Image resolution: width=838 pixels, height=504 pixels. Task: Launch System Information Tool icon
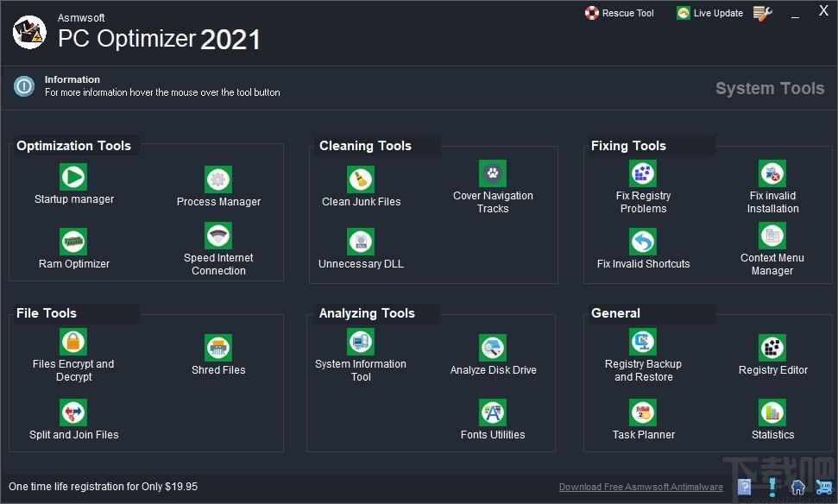361,342
